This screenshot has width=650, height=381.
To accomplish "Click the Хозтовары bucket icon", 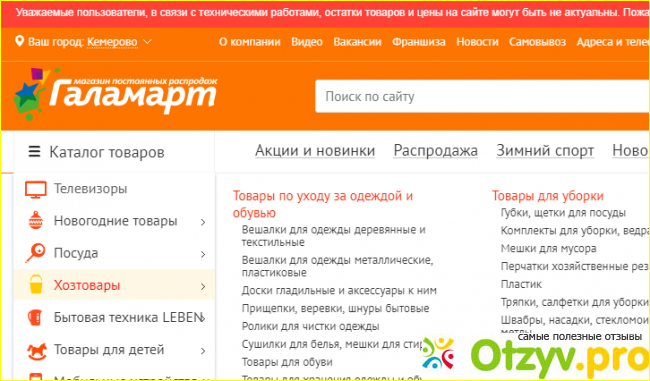I will [x=36, y=285].
